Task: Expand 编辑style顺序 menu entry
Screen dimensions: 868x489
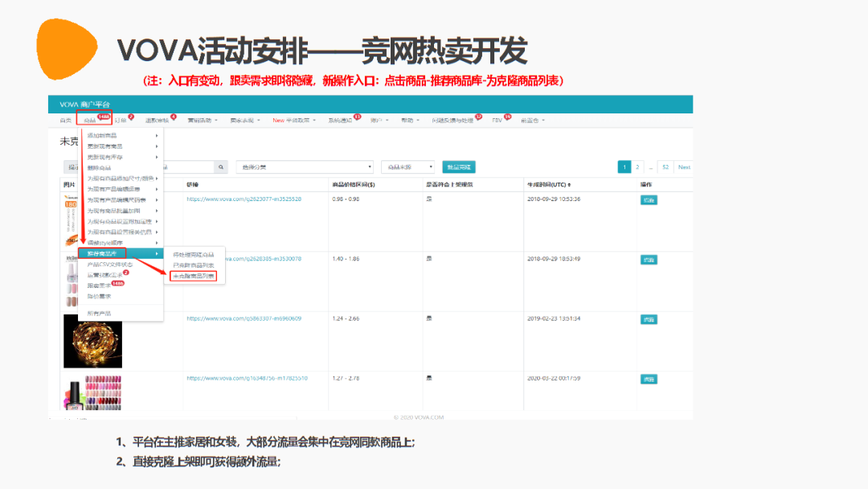Action: point(121,243)
